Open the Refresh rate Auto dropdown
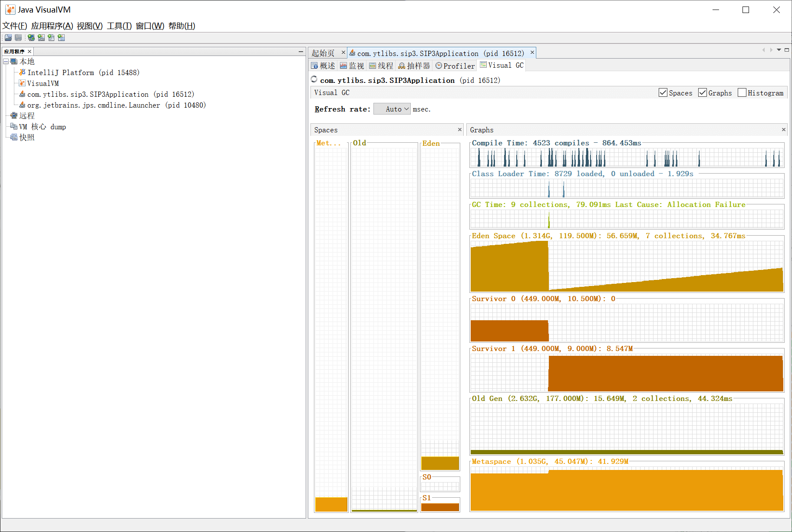 [x=392, y=109]
